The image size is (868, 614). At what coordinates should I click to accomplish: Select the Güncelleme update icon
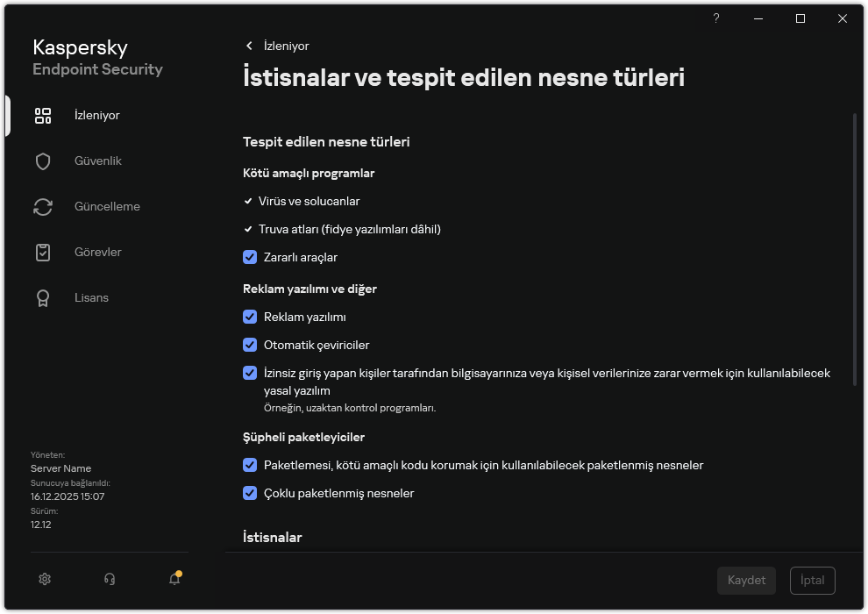click(x=43, y=206)
